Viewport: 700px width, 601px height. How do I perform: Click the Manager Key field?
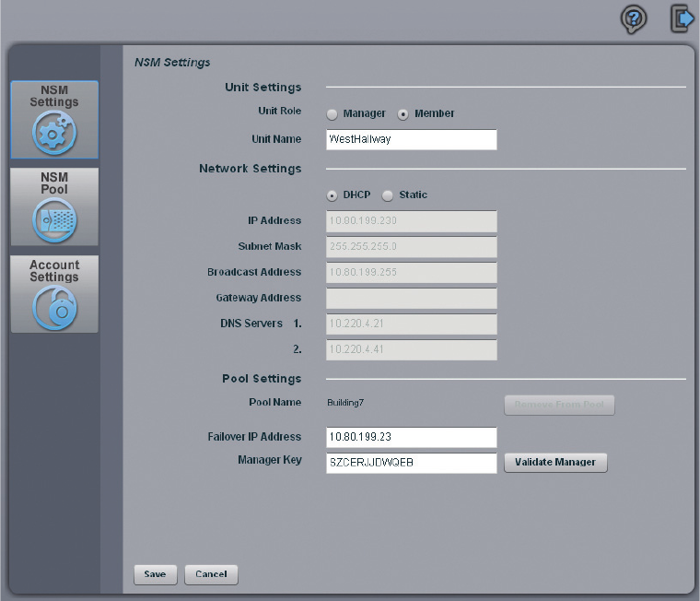click(x=411, y=463)
